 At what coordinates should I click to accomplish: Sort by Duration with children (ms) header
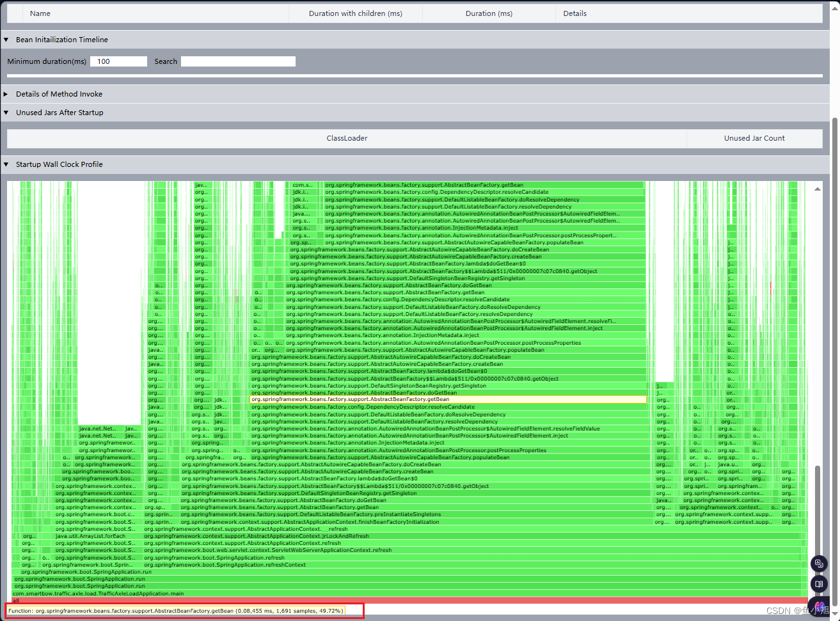click(x=356, y=13)
